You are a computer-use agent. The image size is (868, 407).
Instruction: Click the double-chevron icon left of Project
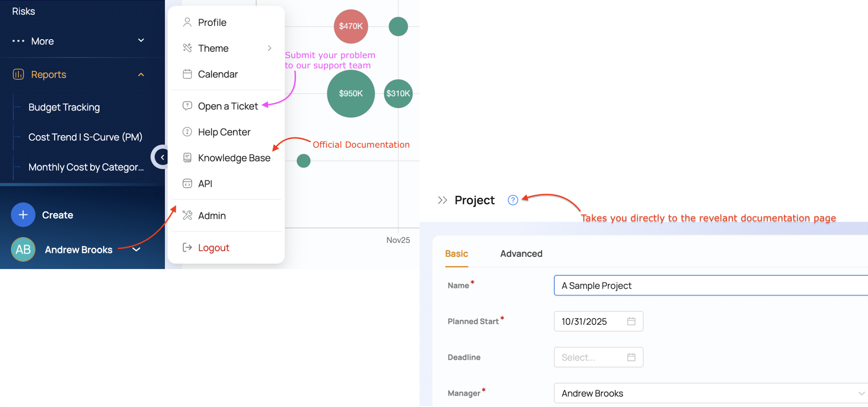[x=442, y=200]
